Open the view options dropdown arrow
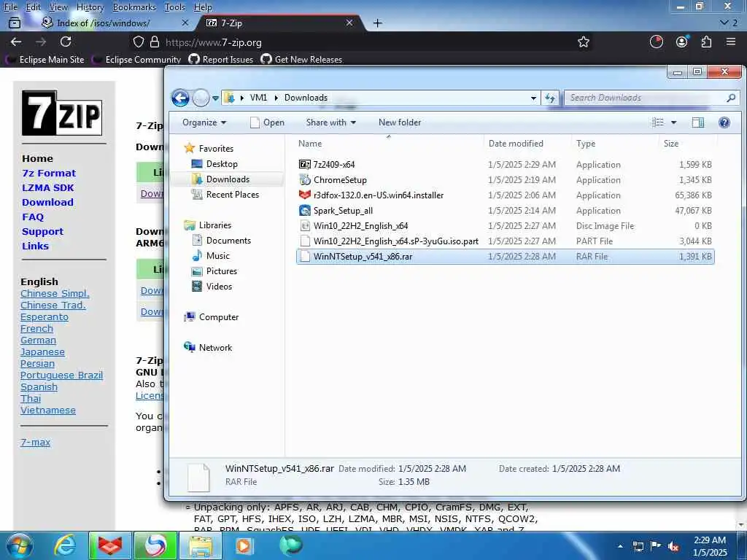The height and width of the screenshot is (560, 747). (673, 122)
